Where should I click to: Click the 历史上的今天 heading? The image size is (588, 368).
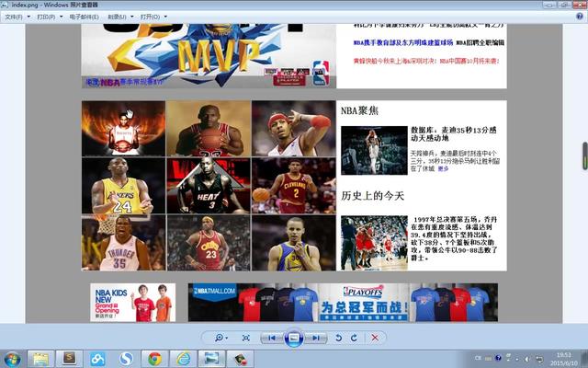(x=372, y=196)
